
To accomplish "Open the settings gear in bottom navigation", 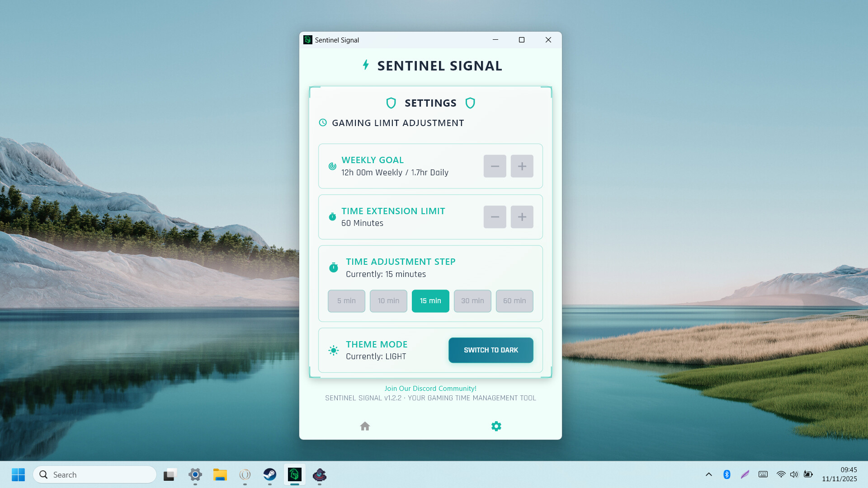I will tap(496, 426).
